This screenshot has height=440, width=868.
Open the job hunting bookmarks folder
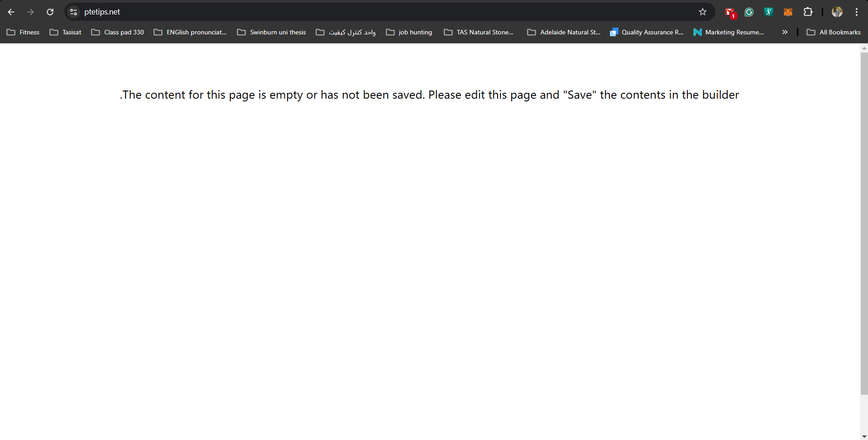(x=409, y=32)
